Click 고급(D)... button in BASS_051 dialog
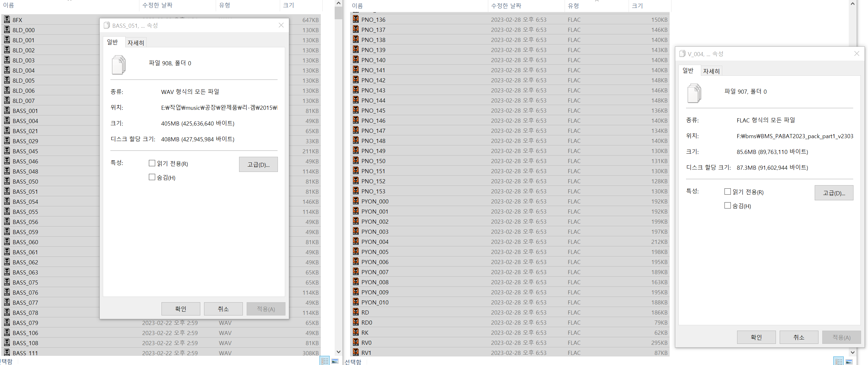The width and height of the screenshot is (868, 365). point(258,164)
